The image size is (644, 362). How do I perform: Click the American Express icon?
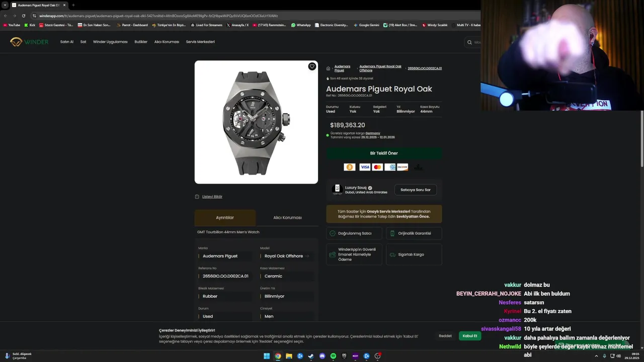click(x=390, y=167)
